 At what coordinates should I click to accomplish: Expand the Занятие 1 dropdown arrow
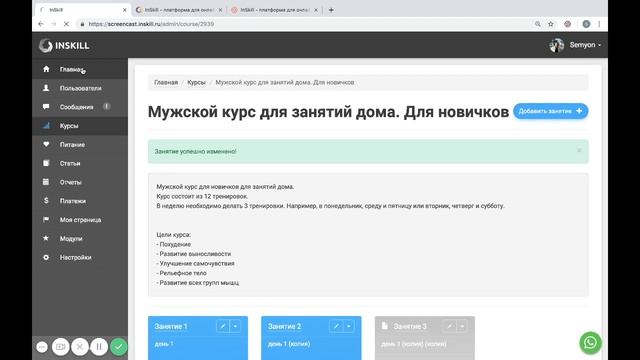click(x=236, y=326)
